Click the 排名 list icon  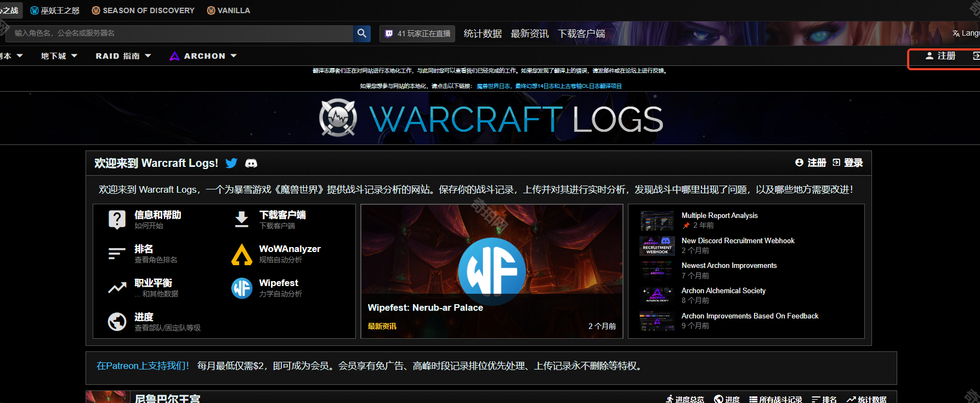117,253
